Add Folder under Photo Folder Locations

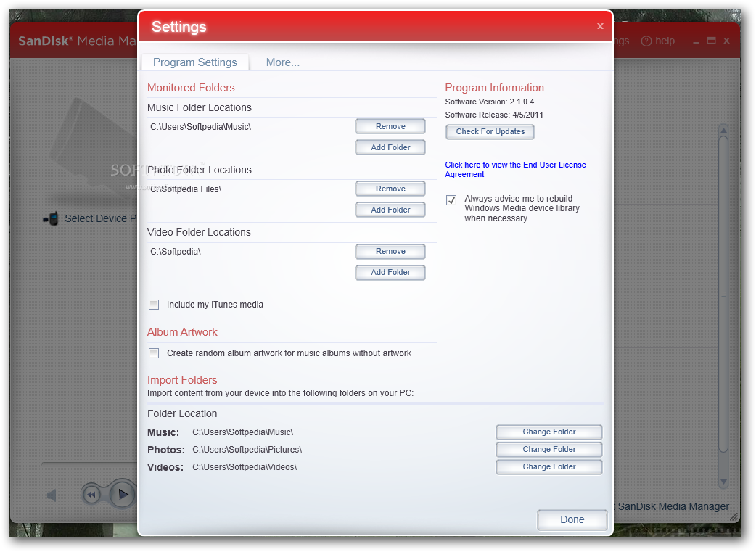coord(390,210)
